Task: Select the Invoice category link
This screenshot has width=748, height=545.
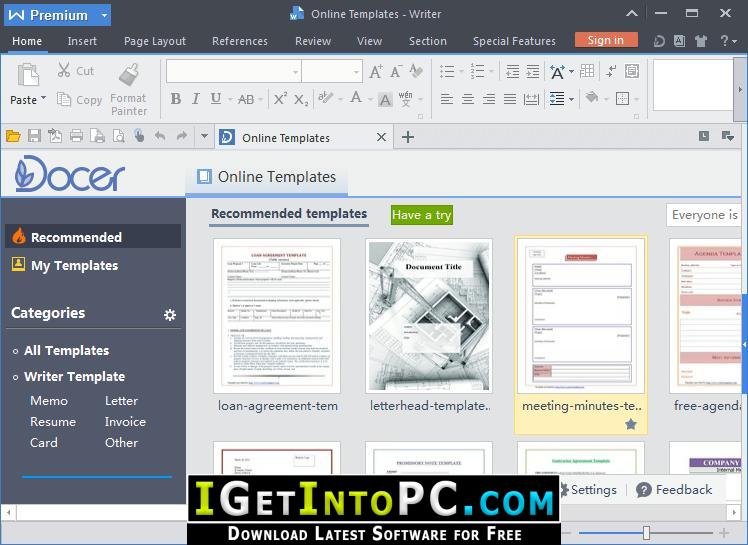Action: click(125, 422)
